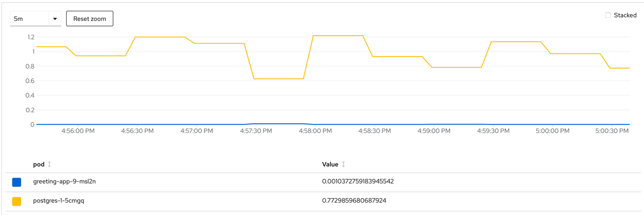The width and height of the screenshot is (644, 215).
Task: Enable the Stacked checkbox
Action: [608, 15]
